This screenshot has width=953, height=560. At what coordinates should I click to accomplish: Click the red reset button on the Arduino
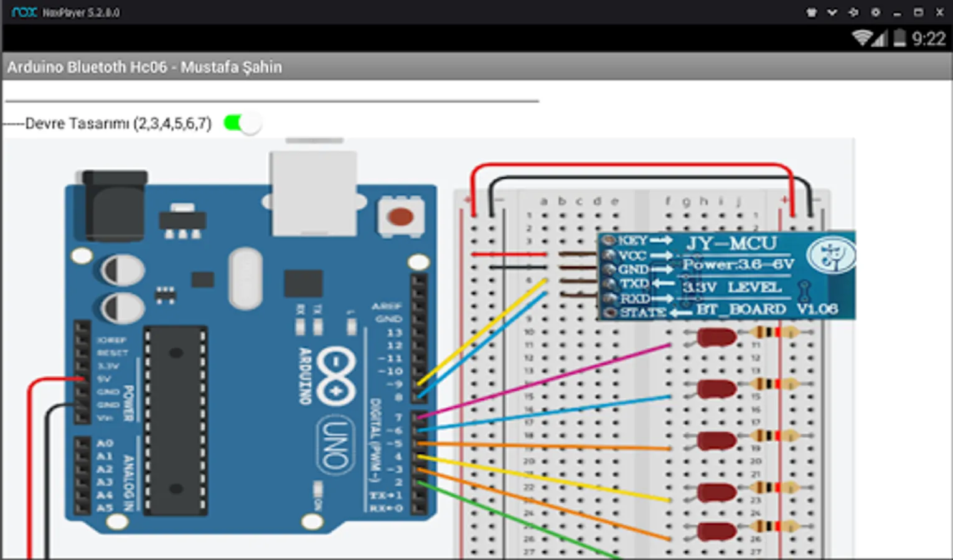400,217
